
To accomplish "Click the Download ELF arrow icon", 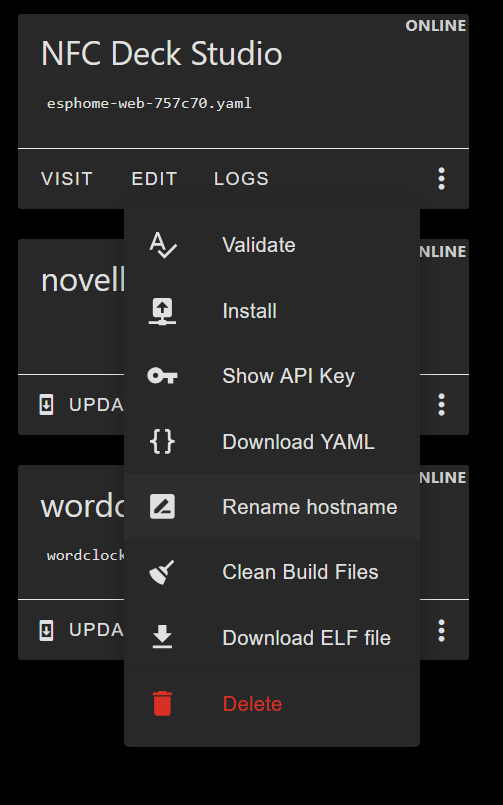I will pos(162,638).
